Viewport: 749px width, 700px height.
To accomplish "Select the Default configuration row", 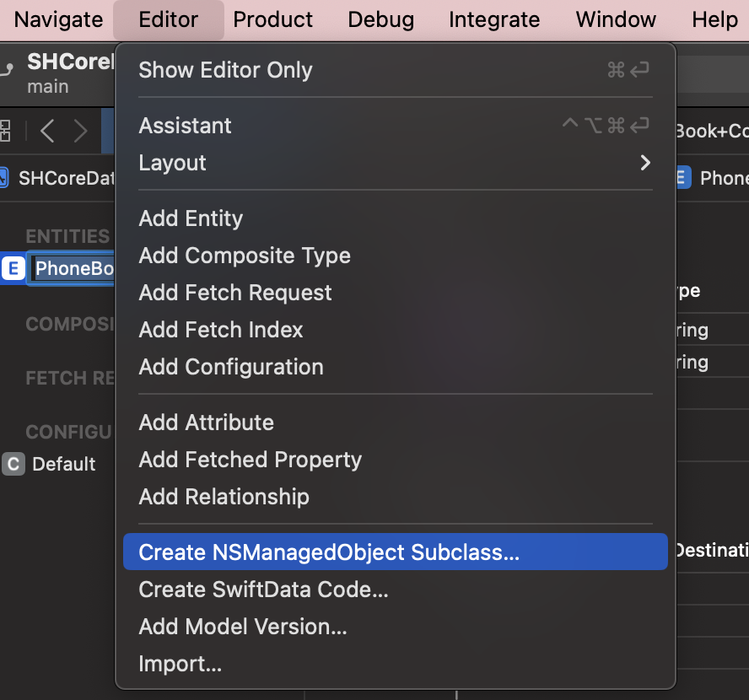I will (x=63, y=464).
